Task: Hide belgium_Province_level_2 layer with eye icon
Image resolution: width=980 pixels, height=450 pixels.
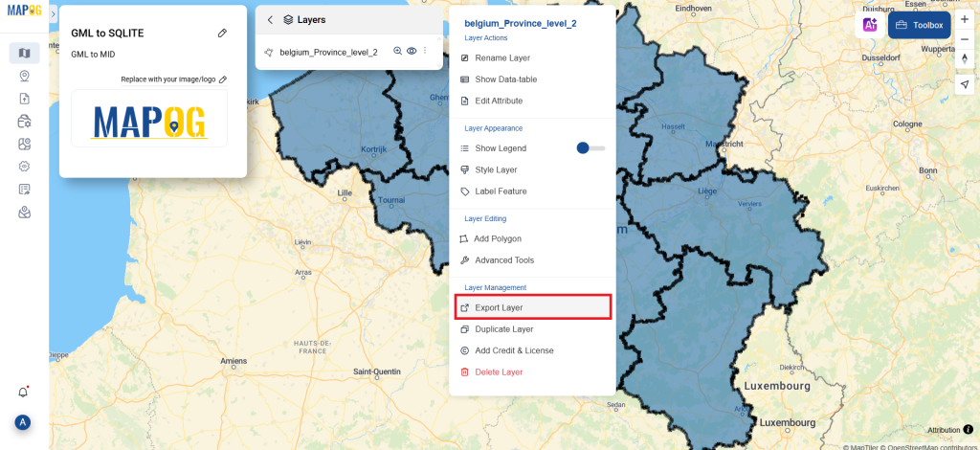Action: pyautogui.click(x=412, y=52)
